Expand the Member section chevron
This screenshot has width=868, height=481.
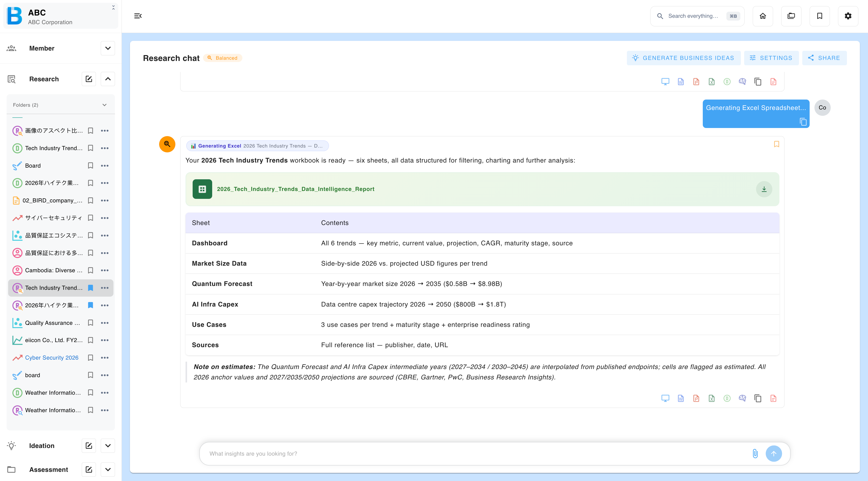tap(108, 48)
